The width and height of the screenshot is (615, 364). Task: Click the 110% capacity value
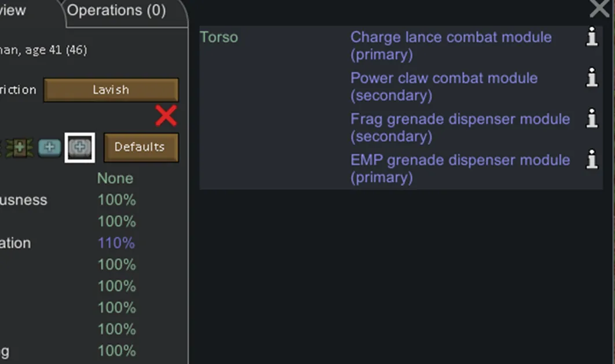pyautogui.click(x=116, y=243)
